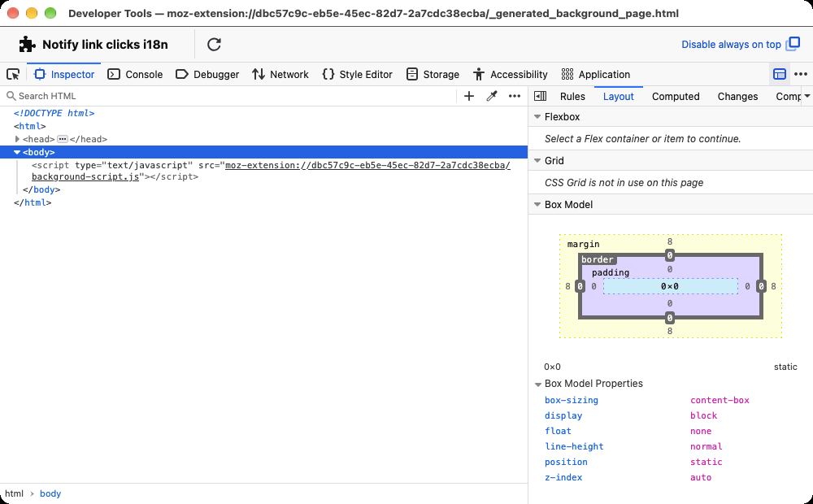Select the DOCTYPE html line
The image size is (813, 504).
click(54, 113)
